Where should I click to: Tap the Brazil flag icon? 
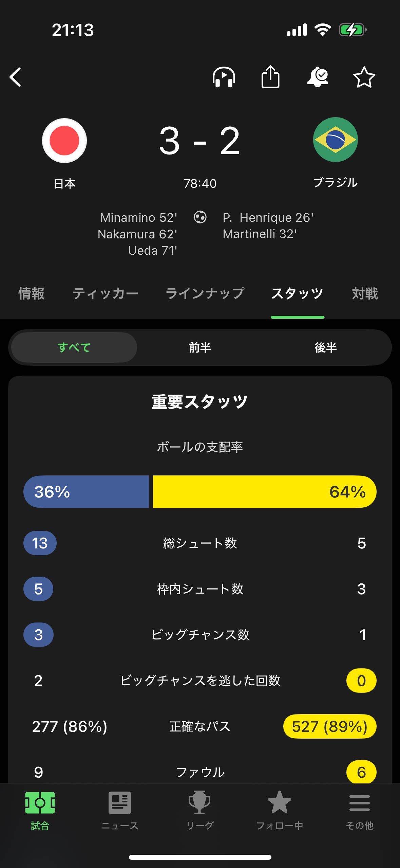pos(335,140)
